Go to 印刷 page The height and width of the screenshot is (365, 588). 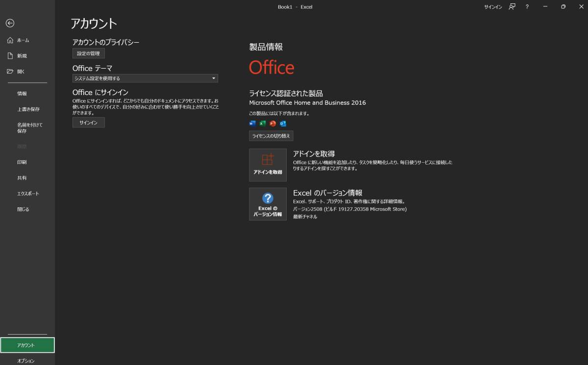[x=22, y=162]
